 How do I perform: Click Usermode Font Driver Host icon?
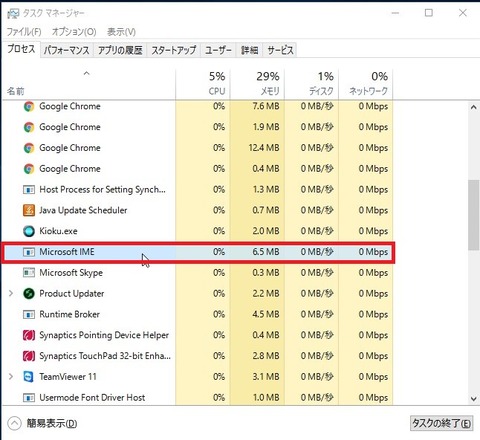(x=29, y=398)
